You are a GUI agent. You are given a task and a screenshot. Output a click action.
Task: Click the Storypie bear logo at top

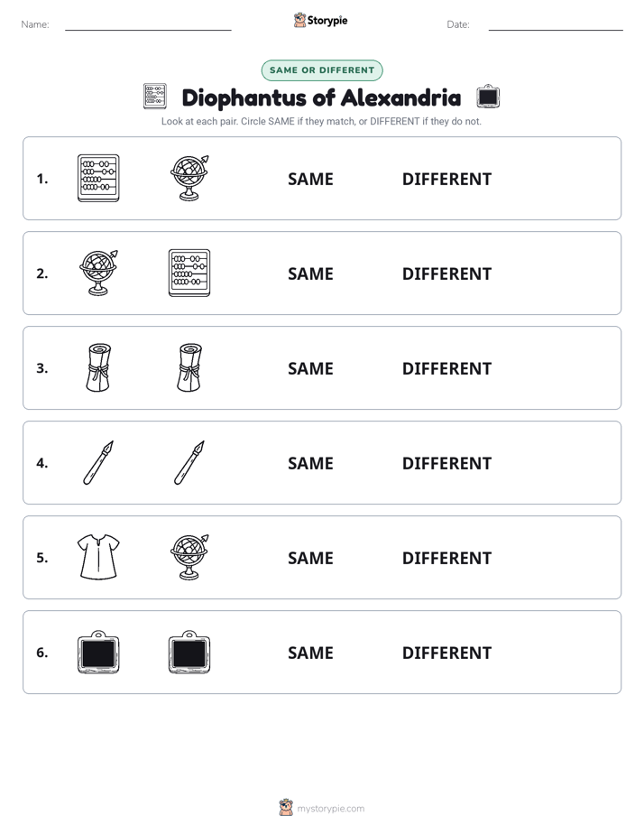coord(299,20)
